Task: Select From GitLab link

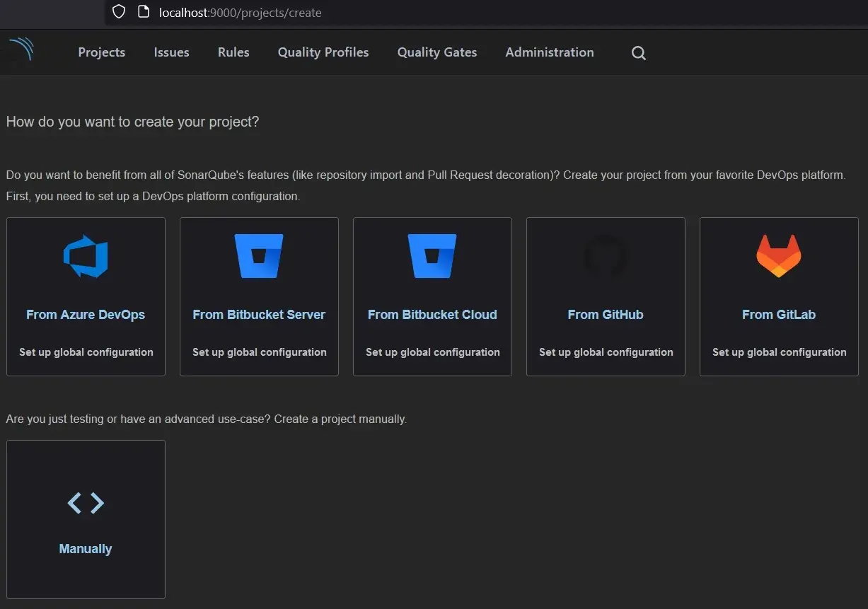Action: (x=779, y=315)
